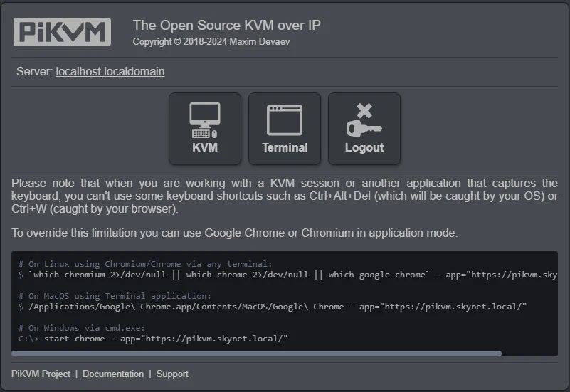Viewport: 570px width, 392px height.
Task: Click the Windows 'start chrome' command line
Action: [157, 338]
